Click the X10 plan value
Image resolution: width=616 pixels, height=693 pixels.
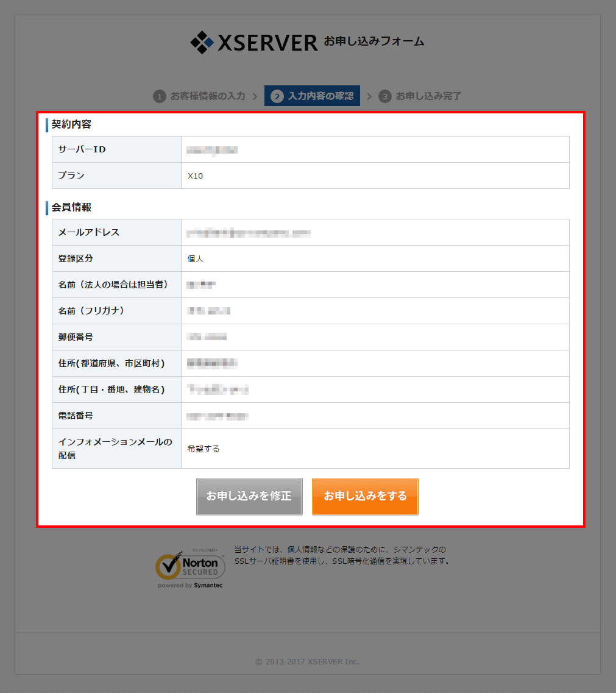click(195, 176)
